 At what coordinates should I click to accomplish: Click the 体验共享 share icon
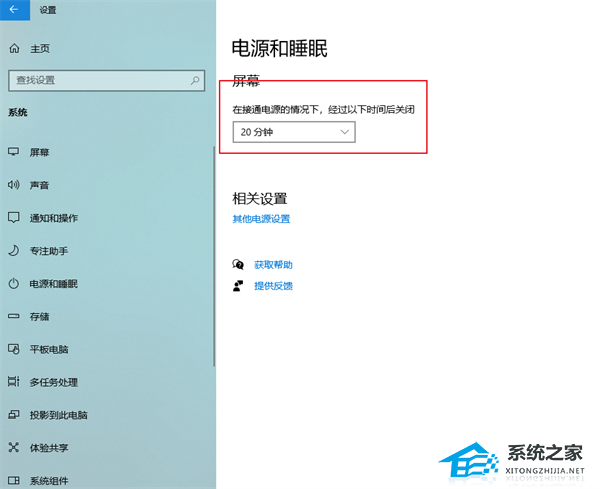(x=13, y=448)
